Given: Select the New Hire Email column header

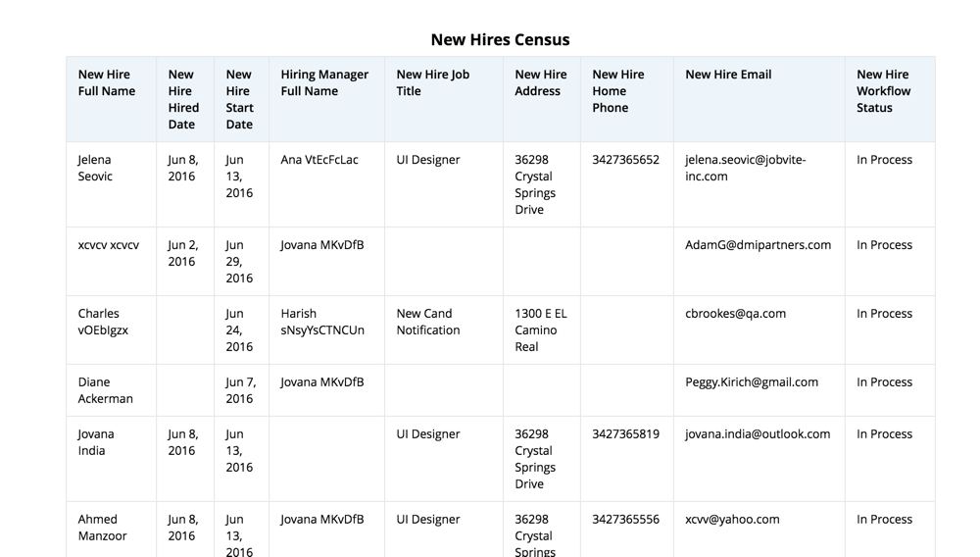Looking at the screenshot, I should coord(728,75).
